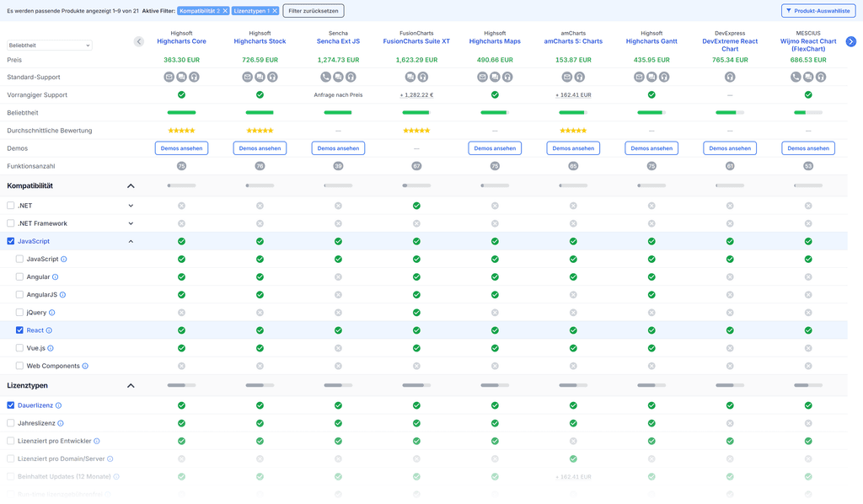This screenshot has width=863, height=504.
Task: Click Filter zurücksetzen button
Action: pos(314,11)
